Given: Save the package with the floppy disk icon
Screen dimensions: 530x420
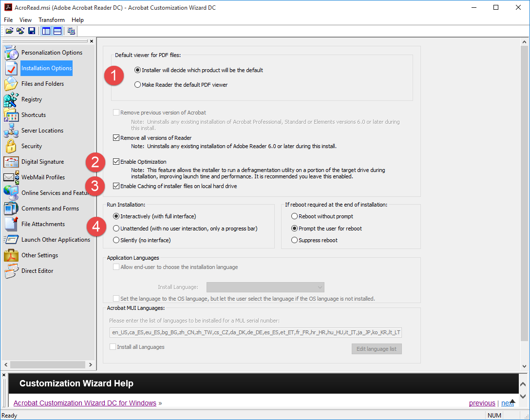Looking at the screenshot, I should (x=32, y=31).
